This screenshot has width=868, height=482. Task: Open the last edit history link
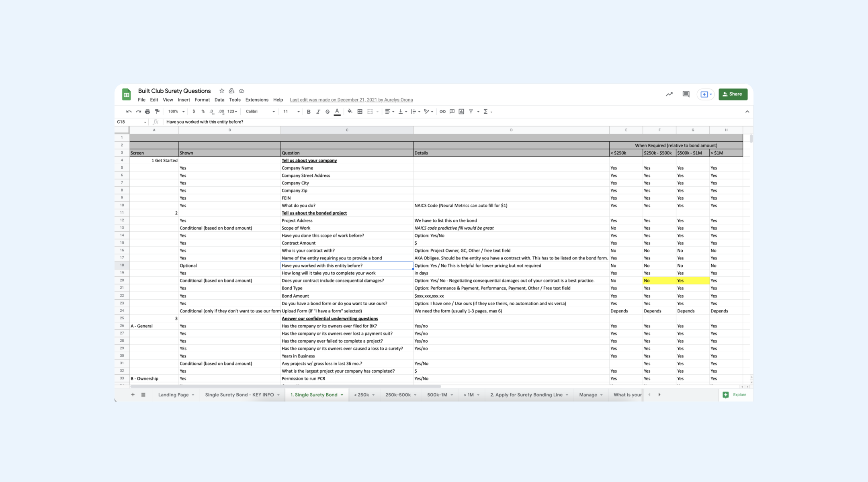pos(351,100)
